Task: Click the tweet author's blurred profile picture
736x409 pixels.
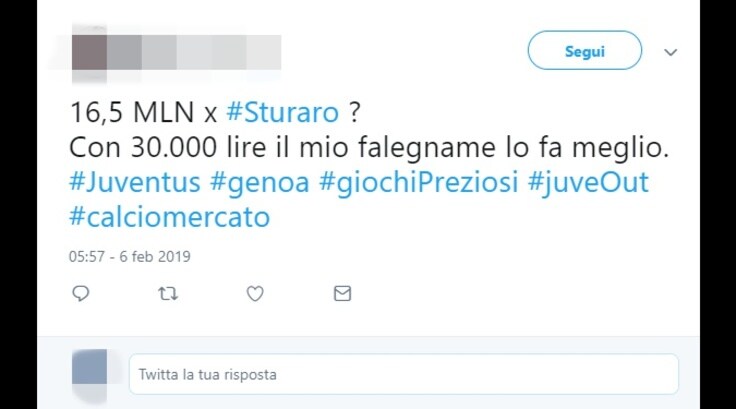Action: pyautogui.click(x=89, y=52)
